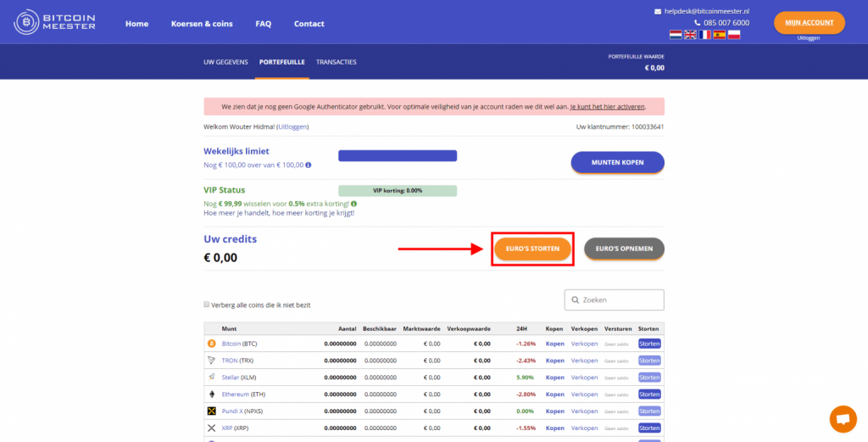
Task: Click the 24H column header
Action: 521,329
